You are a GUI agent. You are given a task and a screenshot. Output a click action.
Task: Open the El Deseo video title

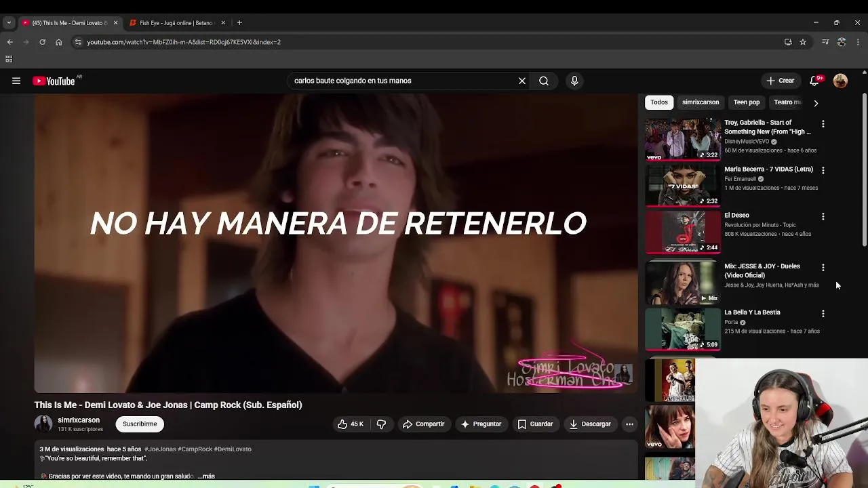(736, 216)
